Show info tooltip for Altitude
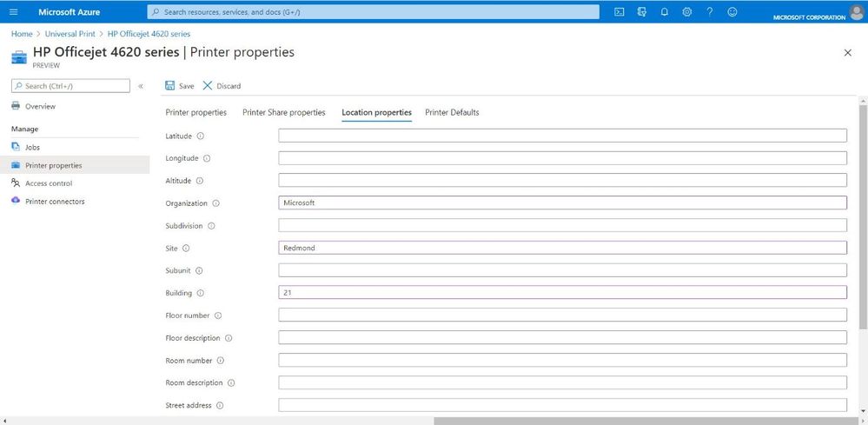 pyautogui.click(x=200, y=181)
